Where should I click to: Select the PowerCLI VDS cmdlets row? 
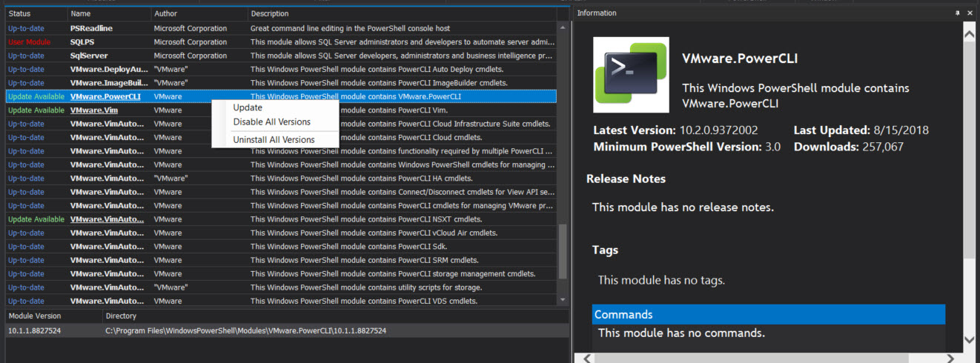(281, 301)
